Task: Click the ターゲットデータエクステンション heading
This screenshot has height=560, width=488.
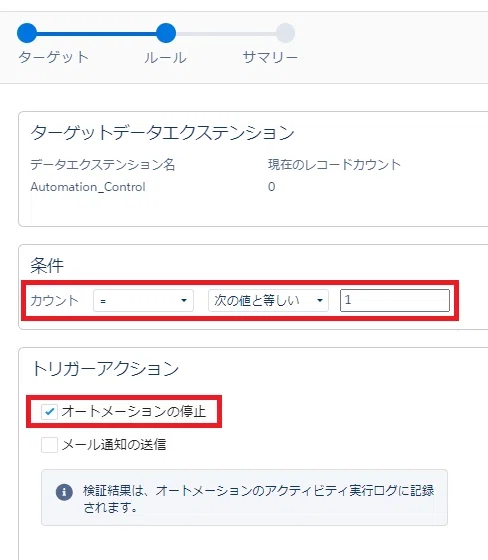Action: pyautogui.click(x=163, y=132)
